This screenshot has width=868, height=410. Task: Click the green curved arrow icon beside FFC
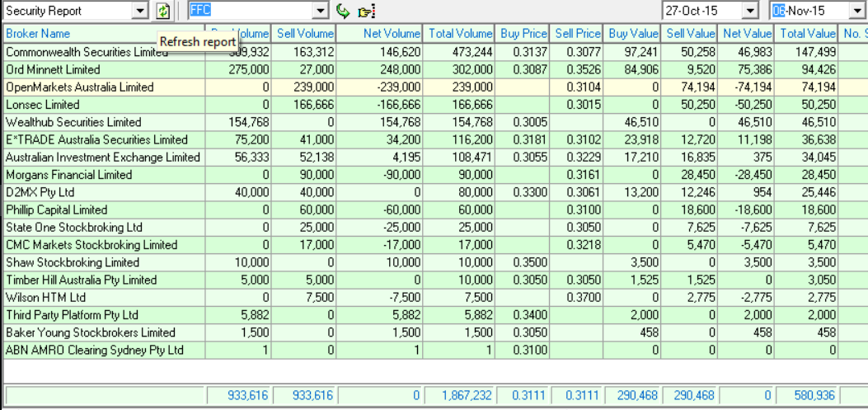[x=343, y=11]
